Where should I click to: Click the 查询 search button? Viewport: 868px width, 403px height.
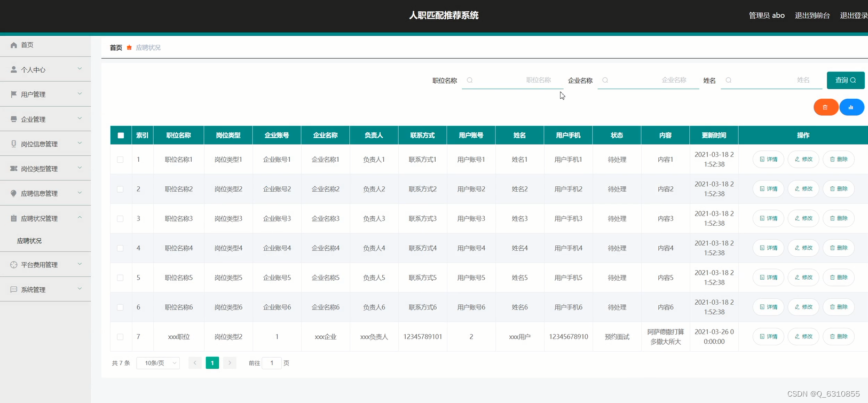pos(846,80)
